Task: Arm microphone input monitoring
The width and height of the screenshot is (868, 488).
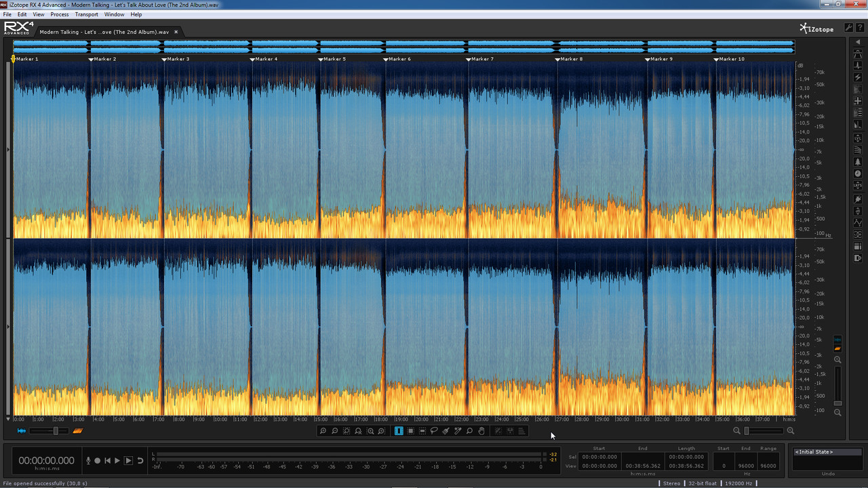Action: click(87, 461)
